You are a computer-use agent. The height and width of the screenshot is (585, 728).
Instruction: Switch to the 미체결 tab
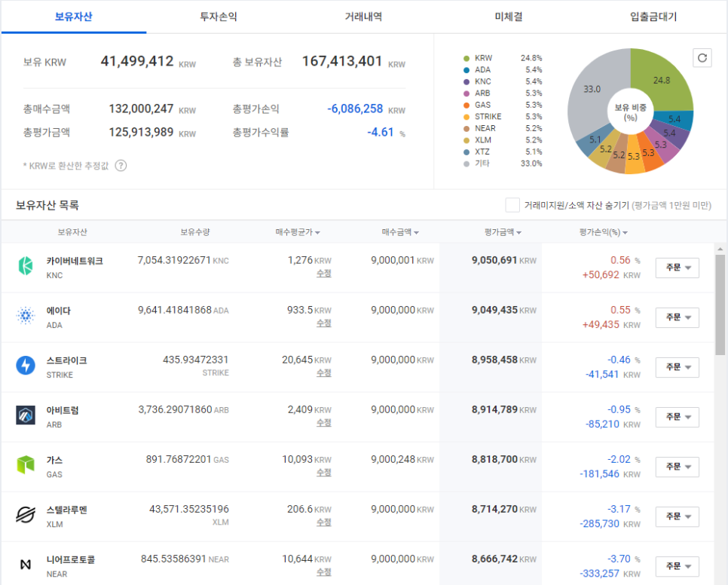click(509, 17)
